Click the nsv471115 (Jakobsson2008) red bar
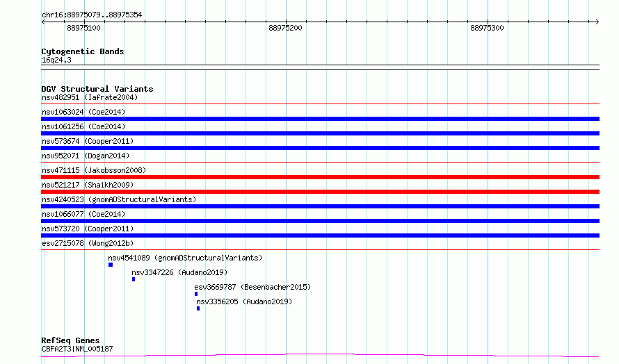The height and width of the screenshot is (364, 619). [320, 177]
